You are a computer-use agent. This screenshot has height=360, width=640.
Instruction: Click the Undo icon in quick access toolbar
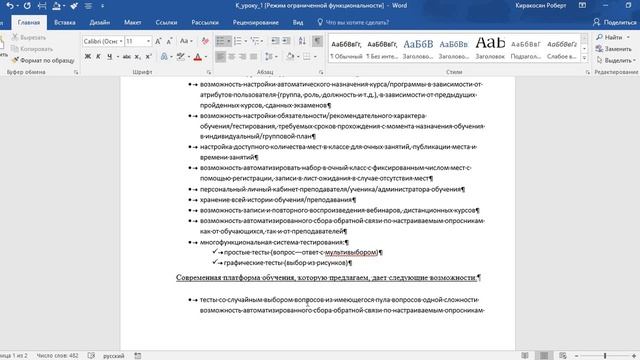(x=10, y=6)
